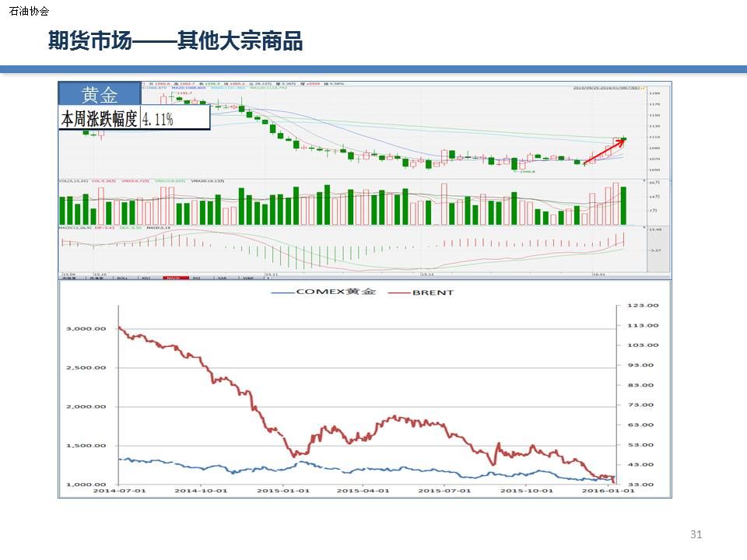The width and height of the screenshot is (747, 560).
Task: Click the 2015-01-01 date label
Action: 283,491
